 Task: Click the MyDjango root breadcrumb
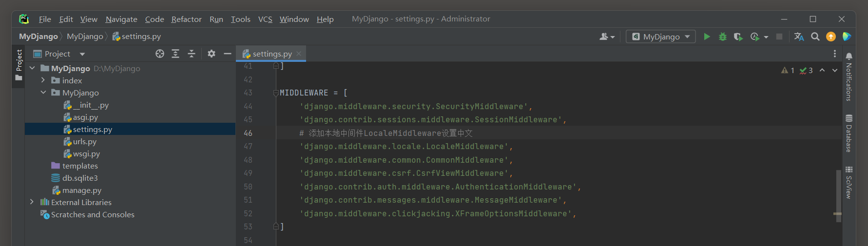[x=39, y=37]
